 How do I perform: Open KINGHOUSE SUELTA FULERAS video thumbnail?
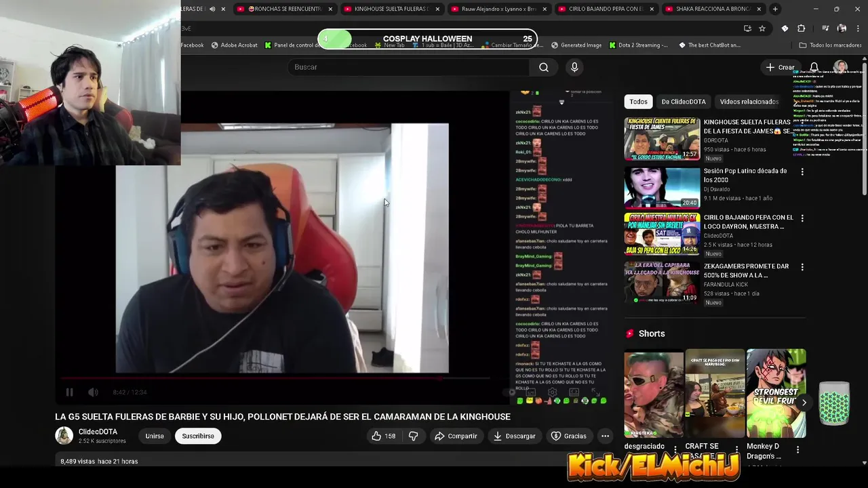662,139
